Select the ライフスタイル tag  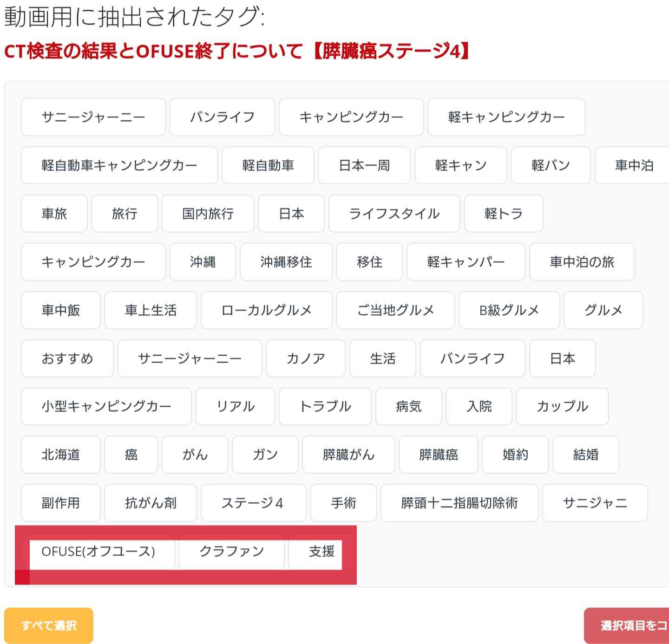(394, 214)
